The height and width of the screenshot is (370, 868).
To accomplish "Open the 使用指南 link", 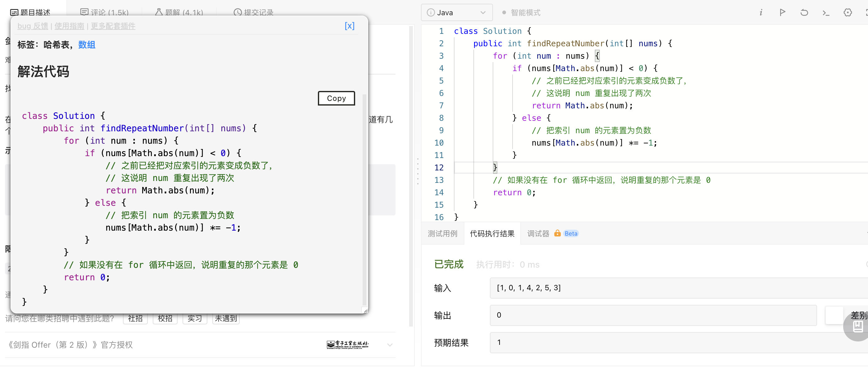I will pos(70,26).
